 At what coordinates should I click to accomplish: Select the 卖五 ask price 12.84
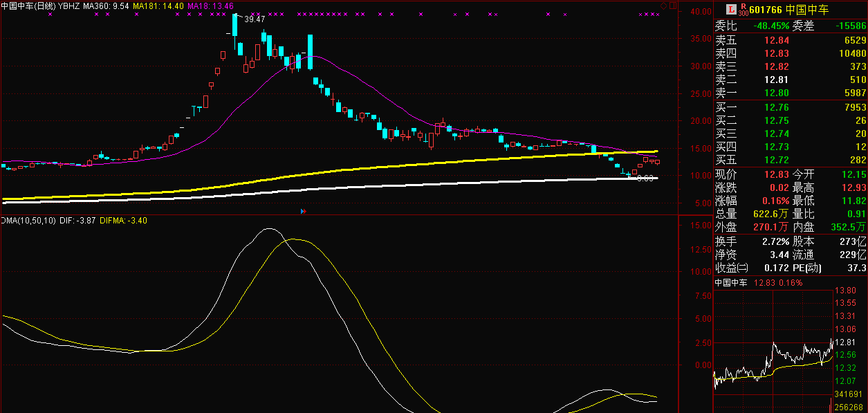(777, 40)
